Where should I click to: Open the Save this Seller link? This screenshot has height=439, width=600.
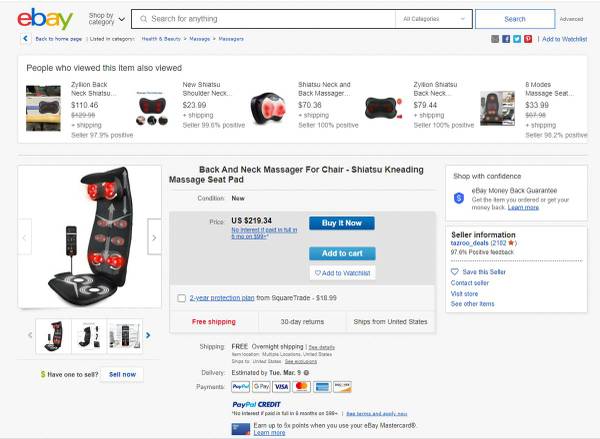[485, 272]
